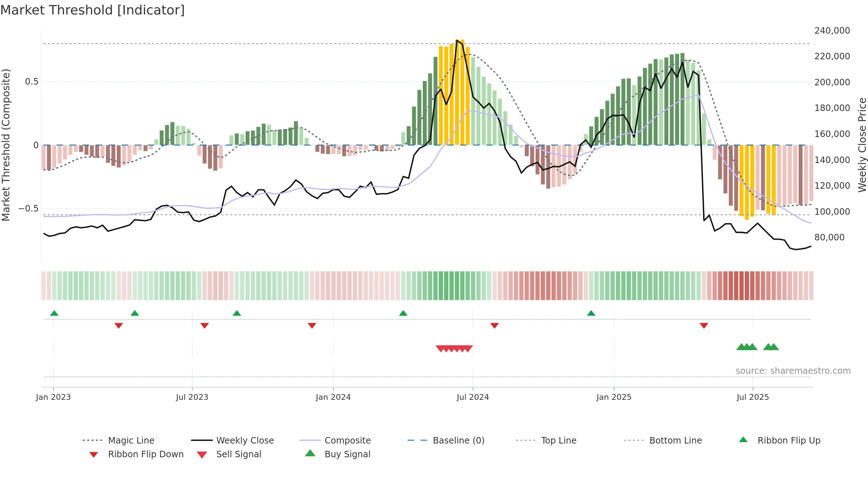Toggle the Magic Line legend entry
The image size is (868, 488).
click(119, 440)
